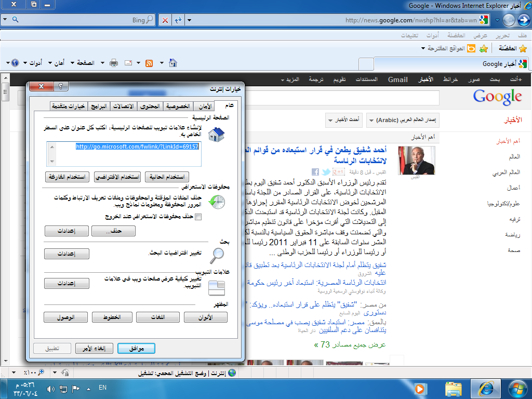Image resolution: width=532 pixels, height=399 pixels.
Task: Click the IE Back navigation arrow
Action: (x=524, y=20)
